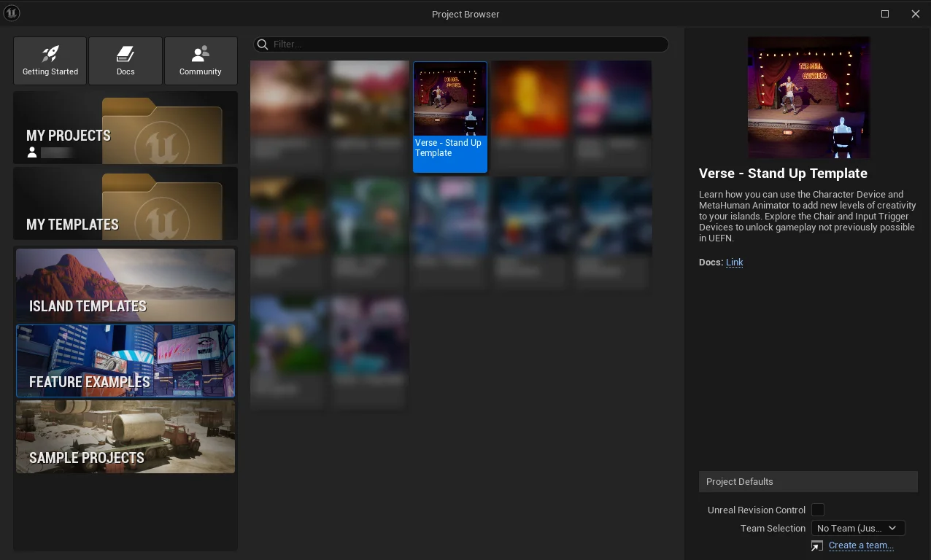Open the Docs book icon button

(125, 61)
